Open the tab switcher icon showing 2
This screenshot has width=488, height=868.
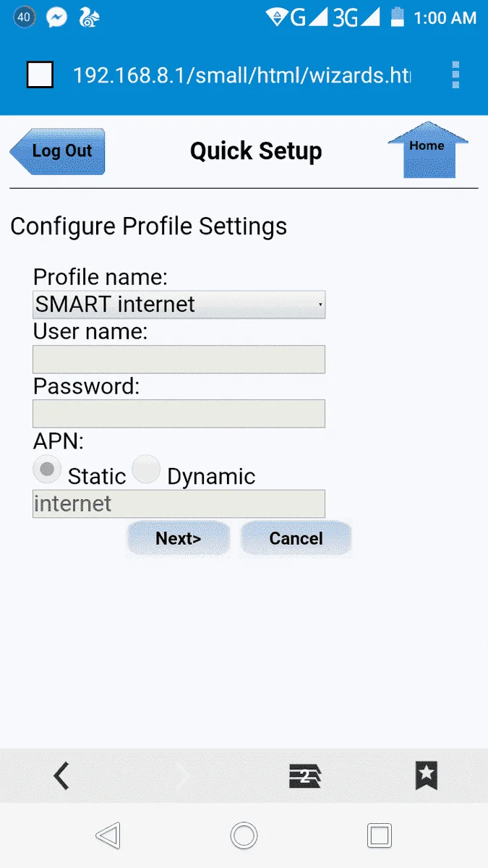tap(304, 776)
